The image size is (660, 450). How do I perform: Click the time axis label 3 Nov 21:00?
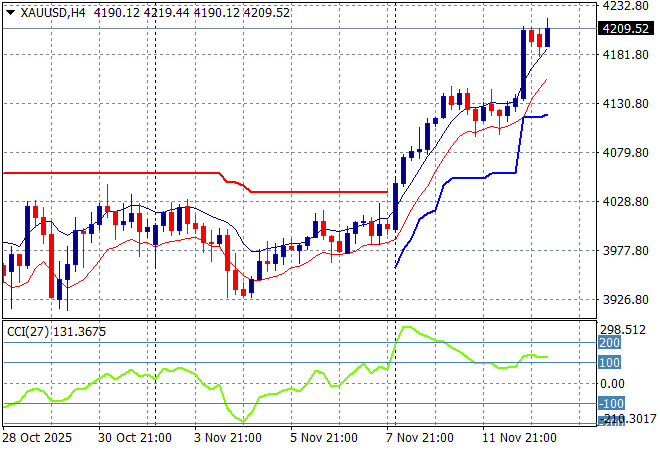pos(228,438)
